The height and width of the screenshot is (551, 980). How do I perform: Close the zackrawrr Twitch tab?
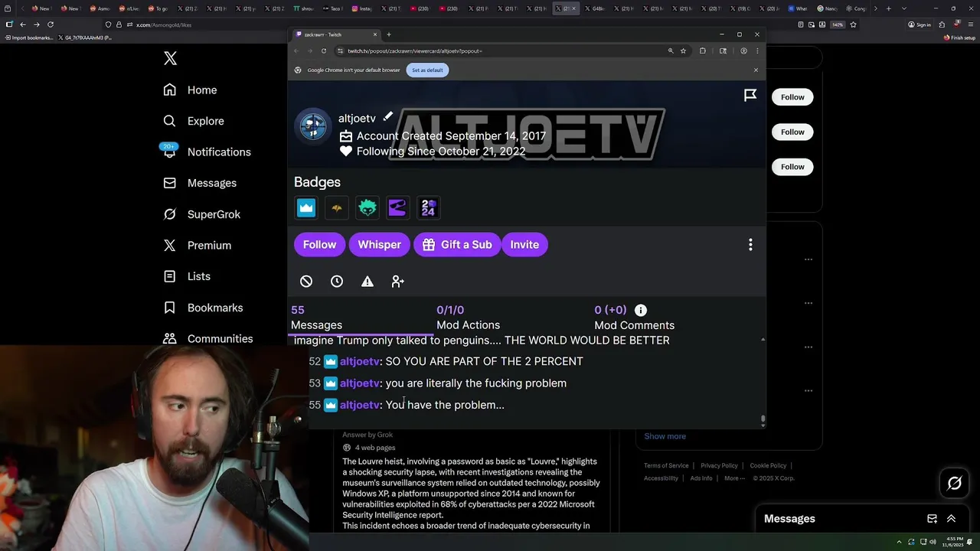pyautogui.click(x=375, y=34)
